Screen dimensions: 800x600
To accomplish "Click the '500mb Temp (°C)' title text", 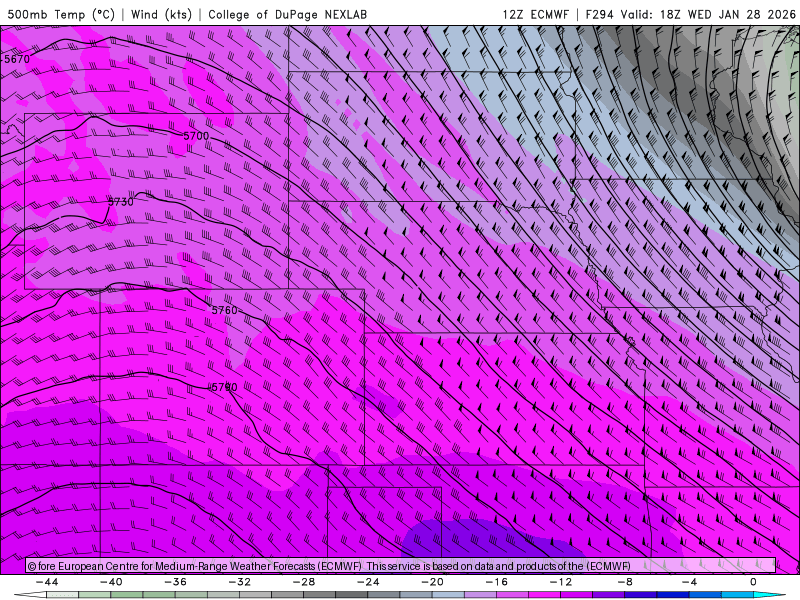I will tap(61, 14).
